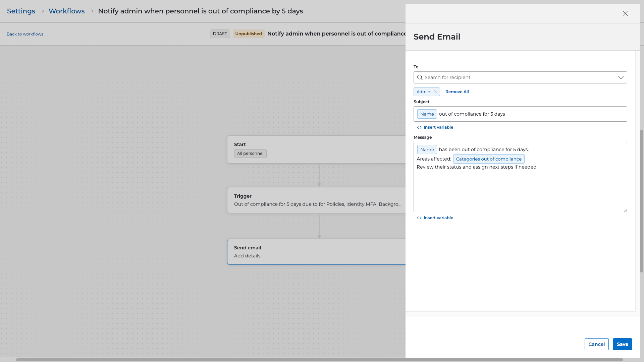This screenshot has height=362, width=644.
Task: Click the horizontal scrollbar at bottom
Action: point(319,360)
